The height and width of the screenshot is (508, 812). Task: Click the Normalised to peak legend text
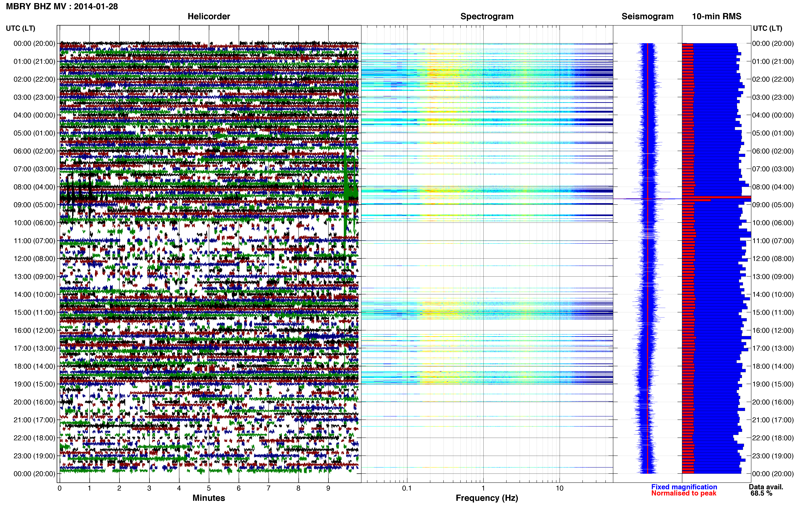click(684, 493)
